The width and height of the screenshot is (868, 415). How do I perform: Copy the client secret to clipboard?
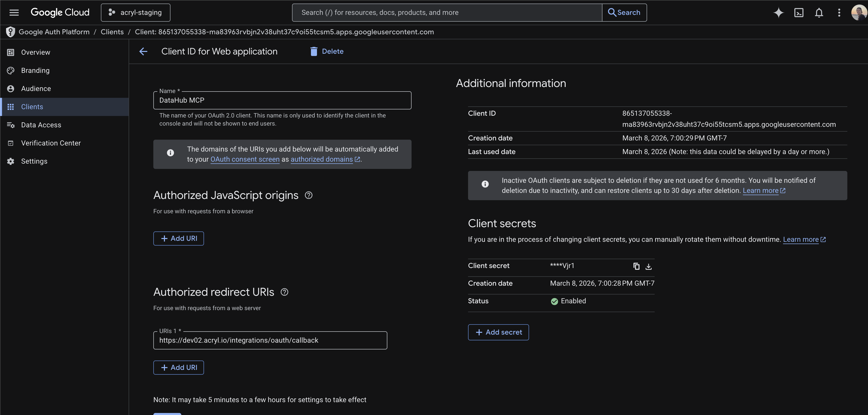(x=636, y=266)
